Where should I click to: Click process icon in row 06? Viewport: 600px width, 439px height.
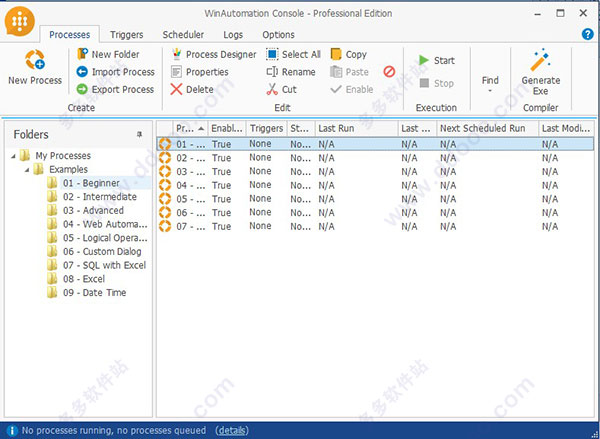(165, 212)
